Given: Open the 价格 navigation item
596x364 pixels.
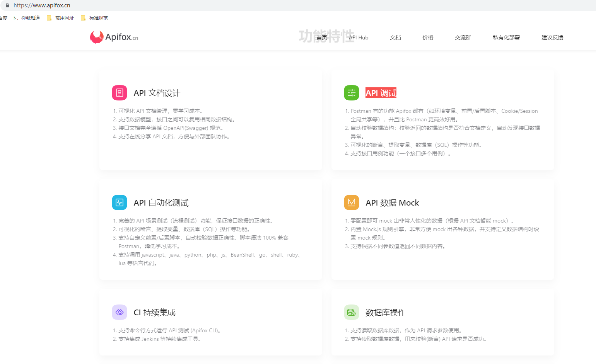Looking at the screenshot, I should [x=428, y=37].
